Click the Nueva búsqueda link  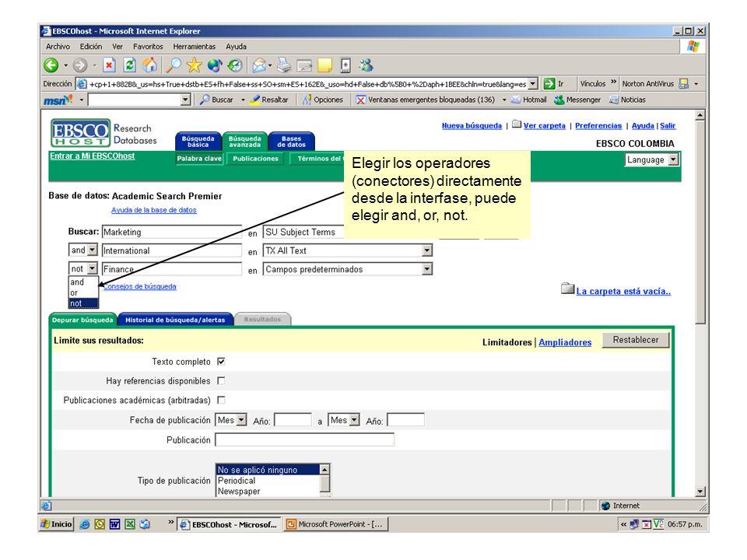tap(472, 126)
